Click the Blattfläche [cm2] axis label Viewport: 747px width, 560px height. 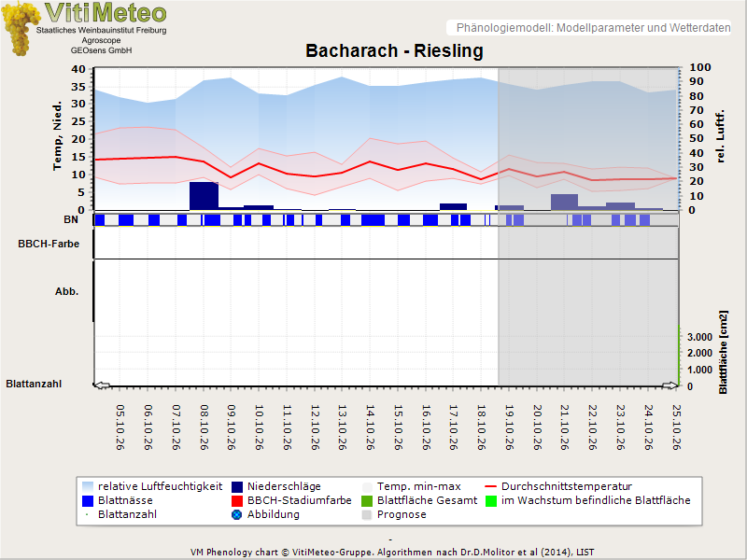pyautogui.click(x=723, y=353)
